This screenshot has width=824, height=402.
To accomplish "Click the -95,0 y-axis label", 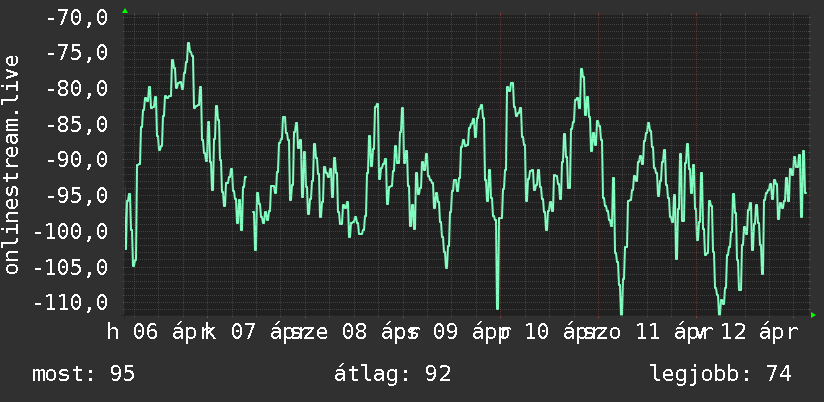I will pos(77,196).
